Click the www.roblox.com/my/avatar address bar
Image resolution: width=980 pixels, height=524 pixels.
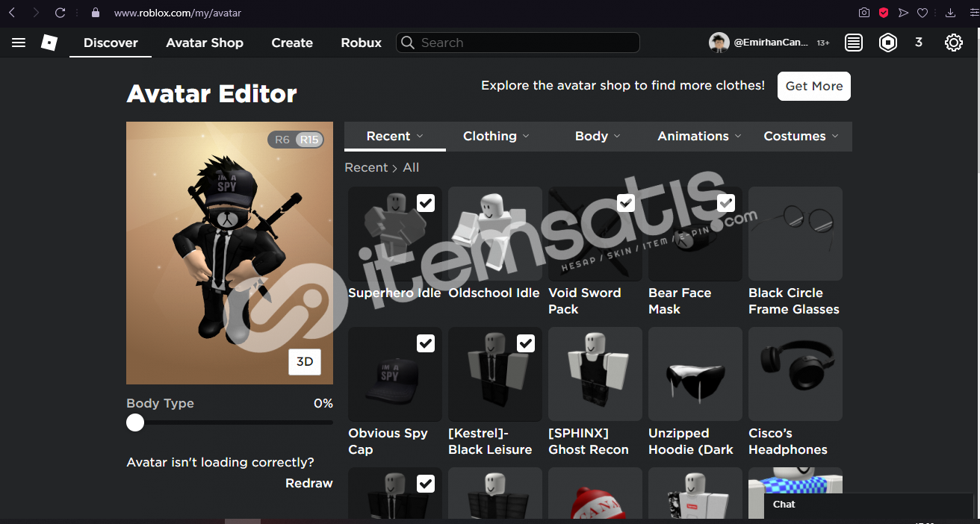coord(178,13)
